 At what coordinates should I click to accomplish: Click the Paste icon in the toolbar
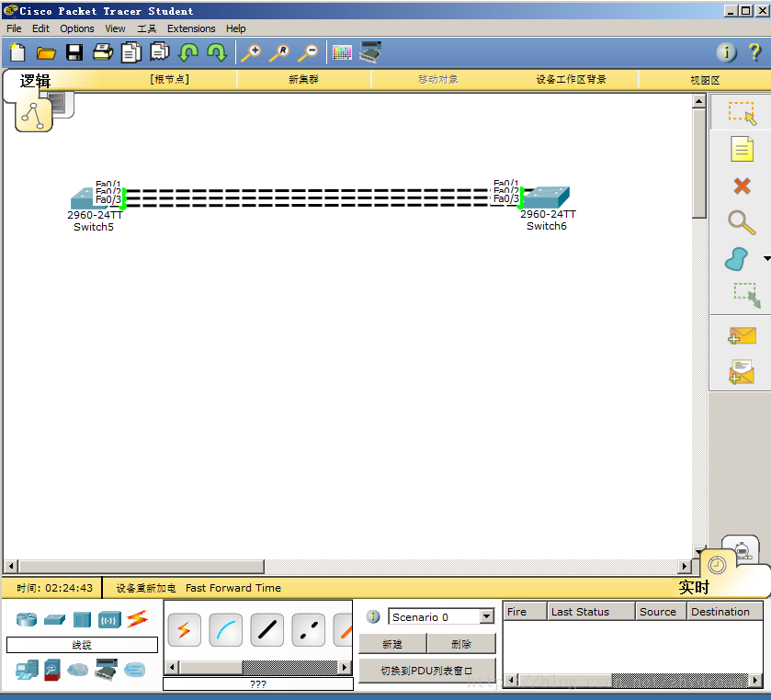(x=160, y=51)
